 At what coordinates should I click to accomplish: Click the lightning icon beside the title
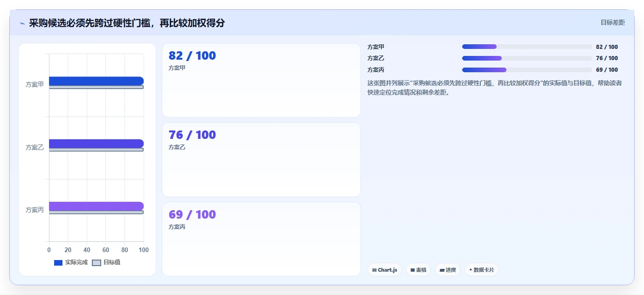pos(22,23)
